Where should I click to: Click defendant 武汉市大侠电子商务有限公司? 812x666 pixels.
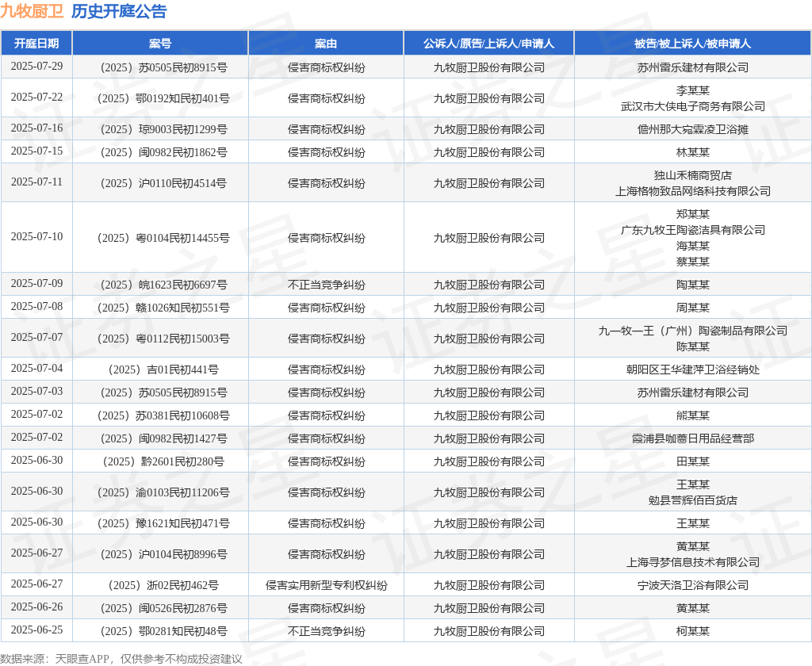coord(693,106)
